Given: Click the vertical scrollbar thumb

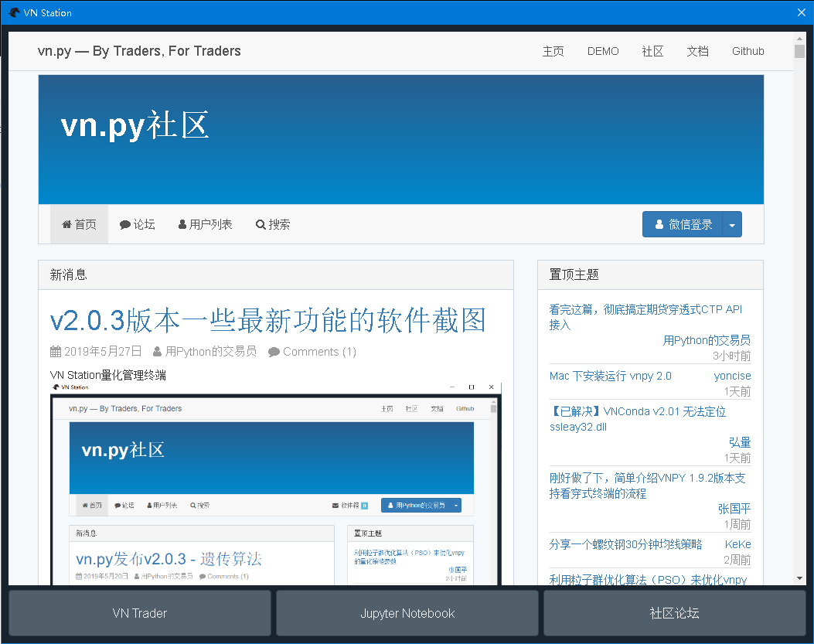Looking at the screenshot, I should coord(799,52).
